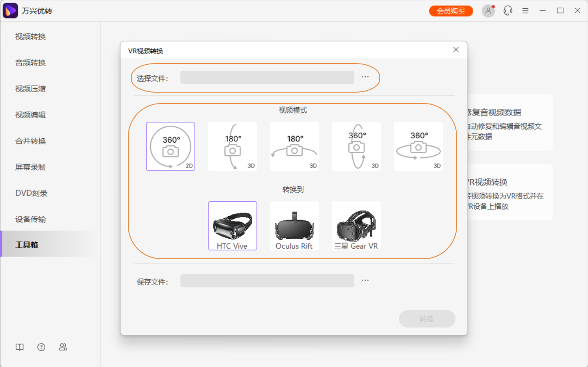Click the question mark help icon

(x=41, y=347)
